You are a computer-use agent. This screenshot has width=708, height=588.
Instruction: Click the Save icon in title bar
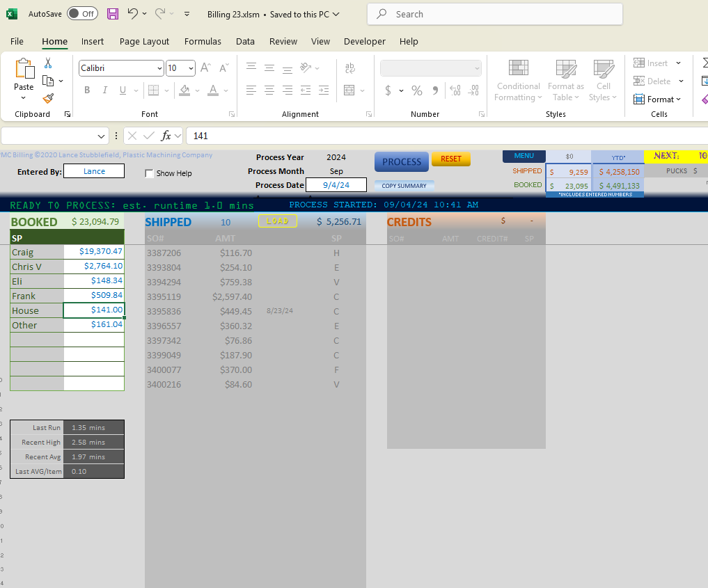(x=113, y=14)
